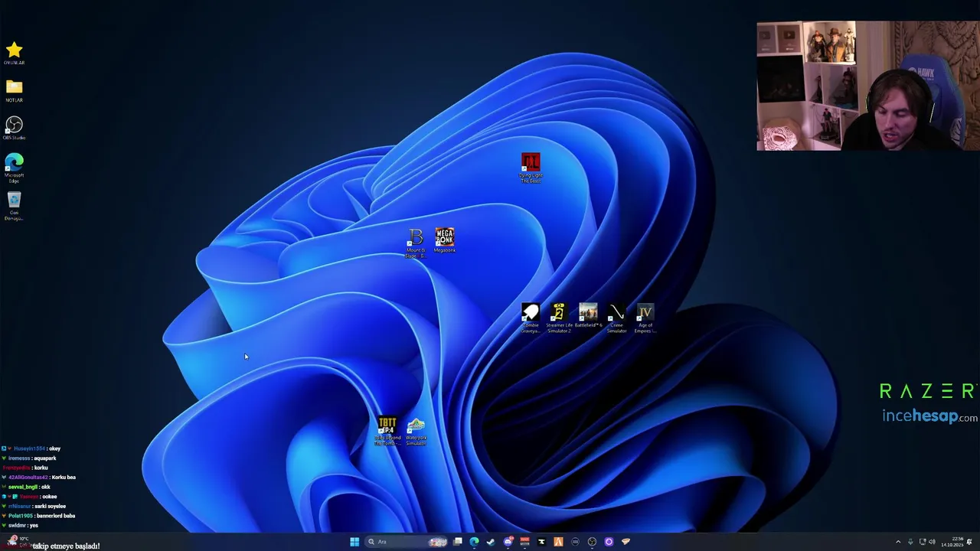
Task: Open the NOTLAR folder
Action: [x=14, y=91]
